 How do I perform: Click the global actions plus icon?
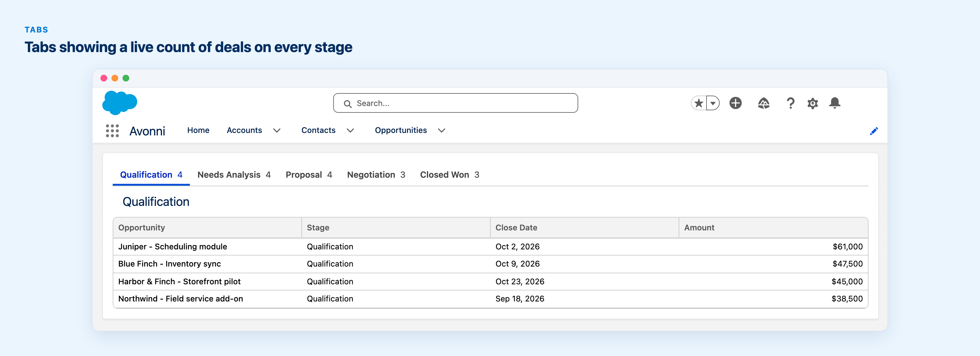pos(735,103)
